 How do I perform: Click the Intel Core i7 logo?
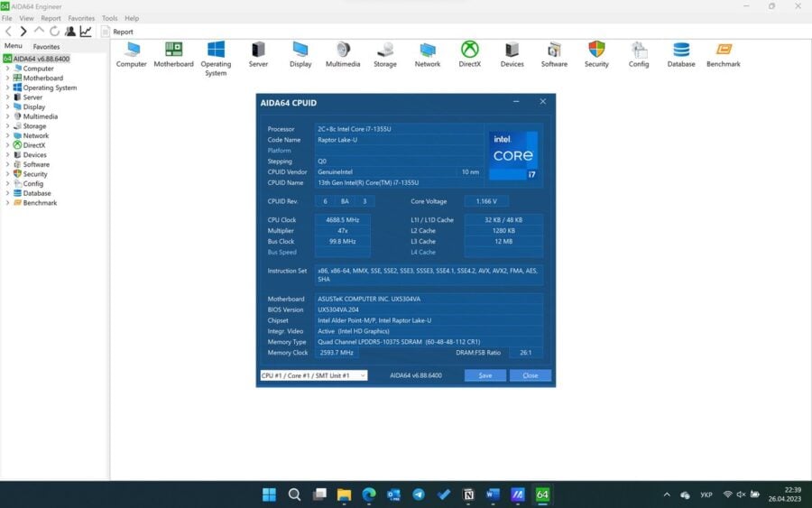pyautogui.click(x=513, y=155)
